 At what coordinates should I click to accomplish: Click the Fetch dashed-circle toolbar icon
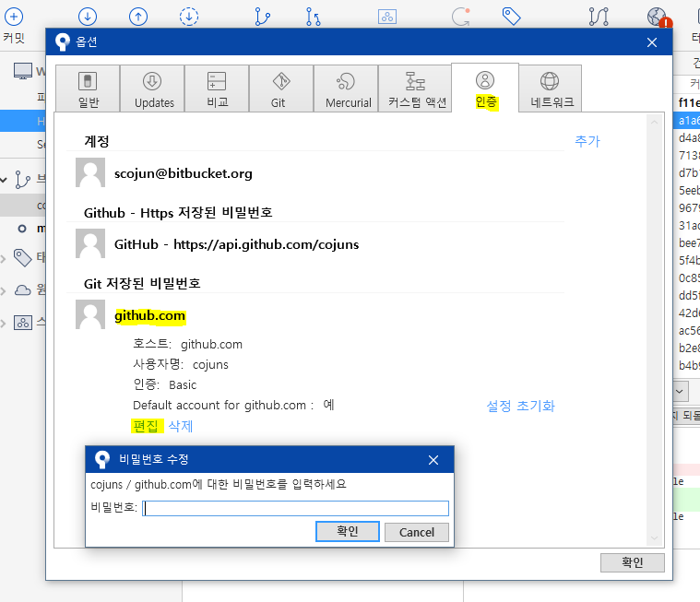pos(189,17)
